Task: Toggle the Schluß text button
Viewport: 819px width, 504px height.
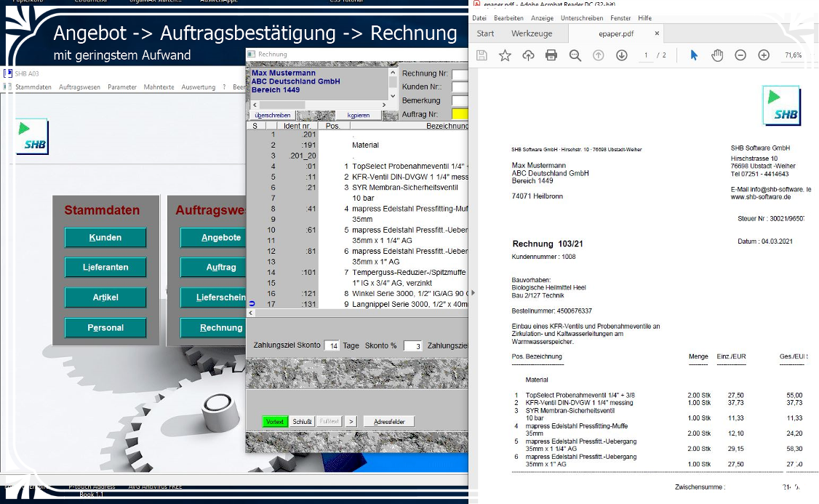Action: point(302,421)
